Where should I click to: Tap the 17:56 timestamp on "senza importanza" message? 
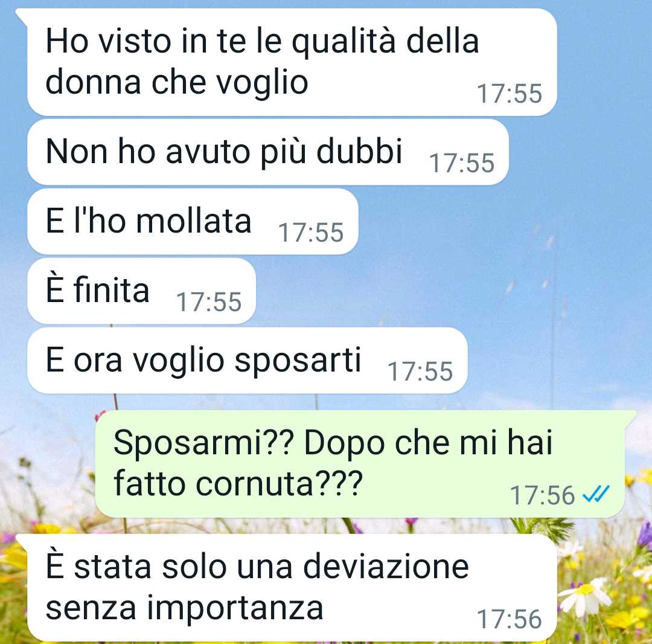pyautogui.click(x=510, y=619)
